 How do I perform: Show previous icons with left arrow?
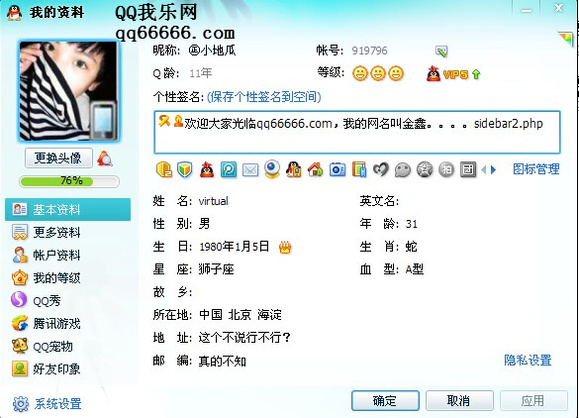[x=484, y=170]
